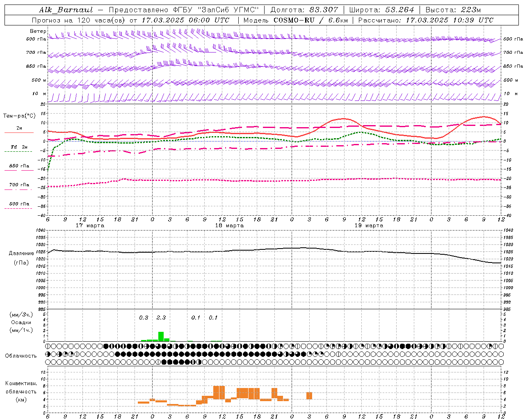The image size is (525, 420).
Task: Click 'Рассчитано: 17.03.2025 10:39 UTC' text
Action: coord(426,20)
